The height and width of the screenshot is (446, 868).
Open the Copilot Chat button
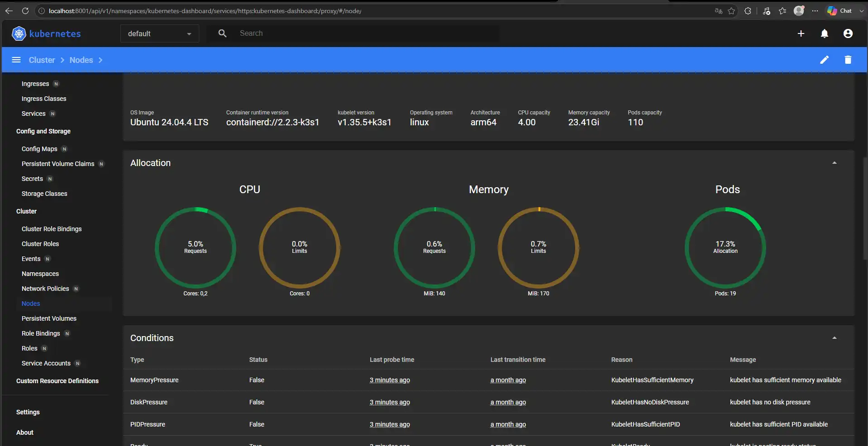[839, 11]
